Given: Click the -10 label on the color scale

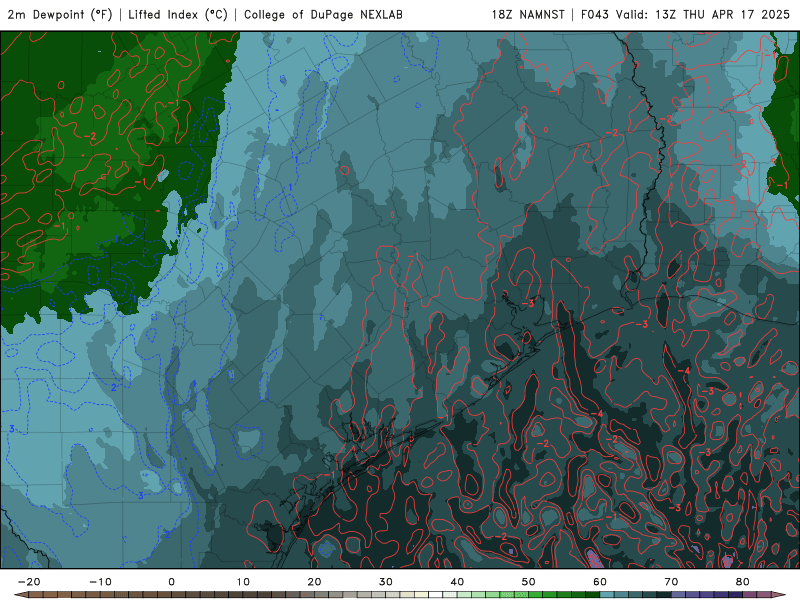Looking at the screenshot, I should (100, 582).
